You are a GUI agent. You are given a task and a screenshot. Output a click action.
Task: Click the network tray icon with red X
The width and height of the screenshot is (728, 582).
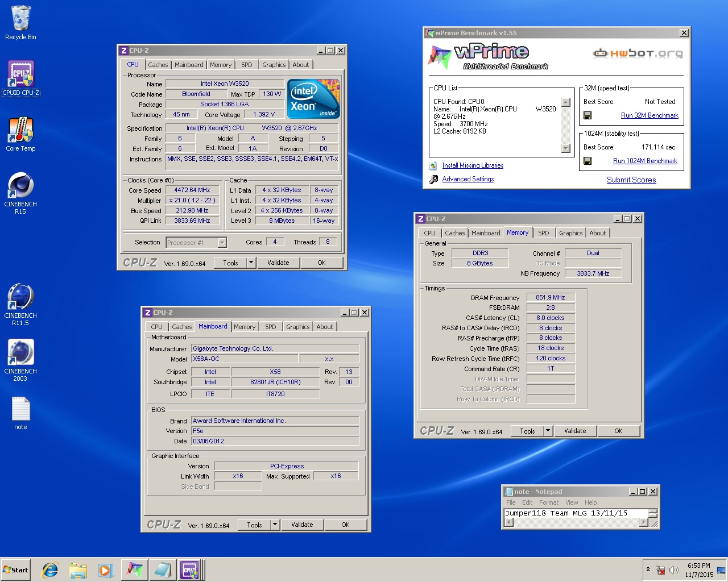pyautogui.click(x=660, y=570)
